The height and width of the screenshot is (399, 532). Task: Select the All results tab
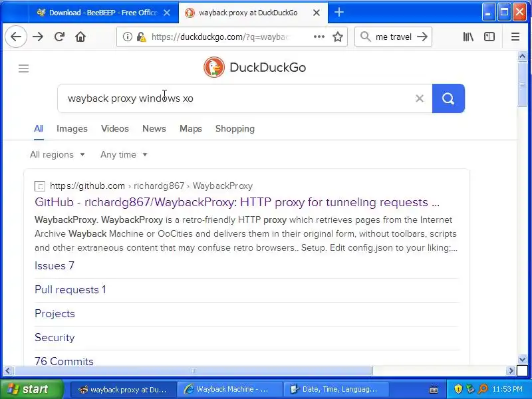tap(39, 128)
